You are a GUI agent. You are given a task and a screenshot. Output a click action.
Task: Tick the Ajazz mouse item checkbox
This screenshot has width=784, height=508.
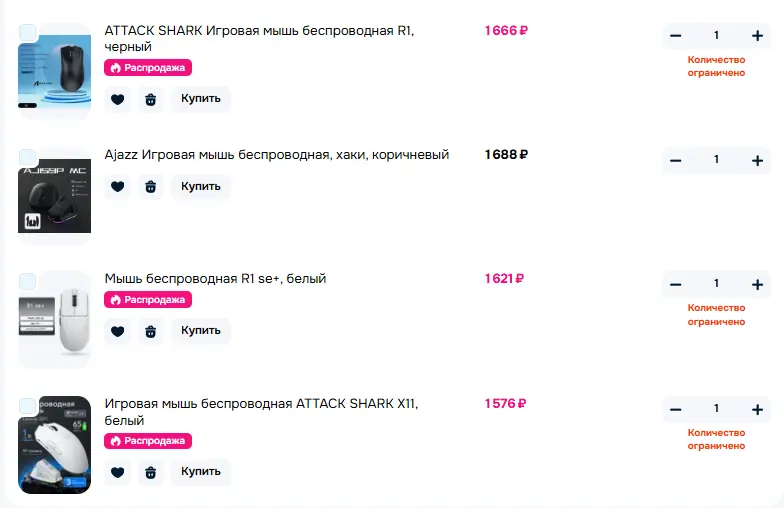tap(28, 157)
